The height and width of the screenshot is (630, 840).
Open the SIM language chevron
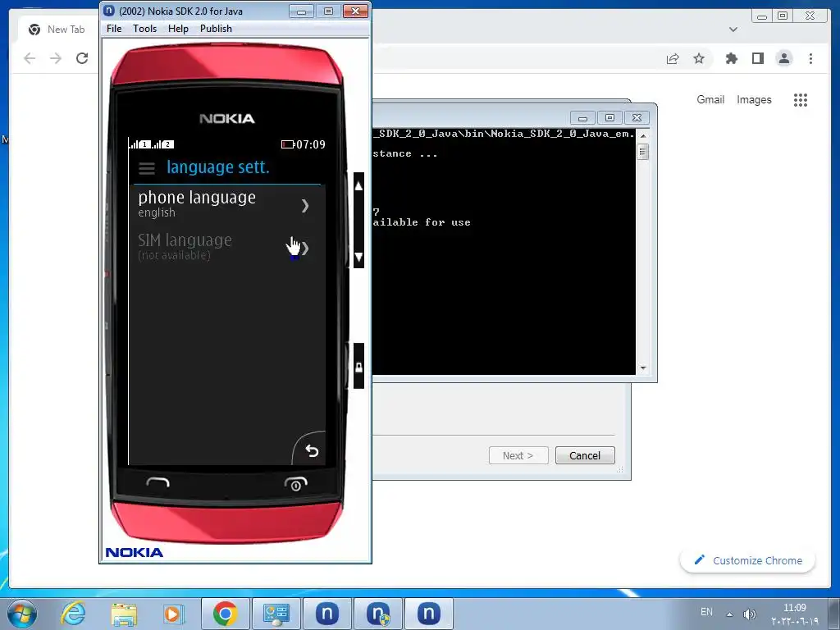tap(305, 248)
